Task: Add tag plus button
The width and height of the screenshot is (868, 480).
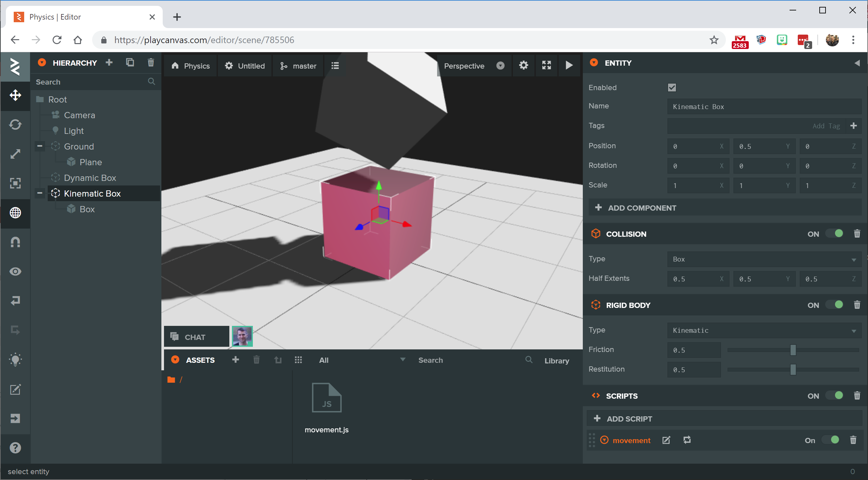Action: pos(854,126)
